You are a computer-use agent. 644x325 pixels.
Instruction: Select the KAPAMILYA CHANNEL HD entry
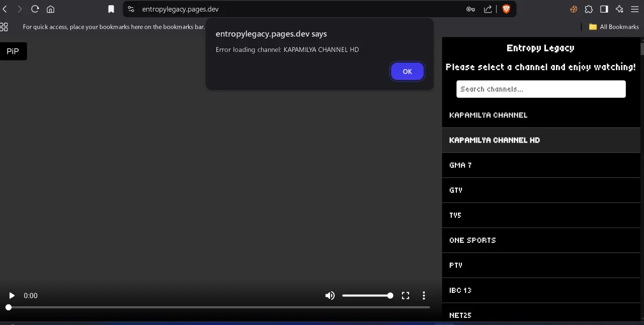click(541, 140)
